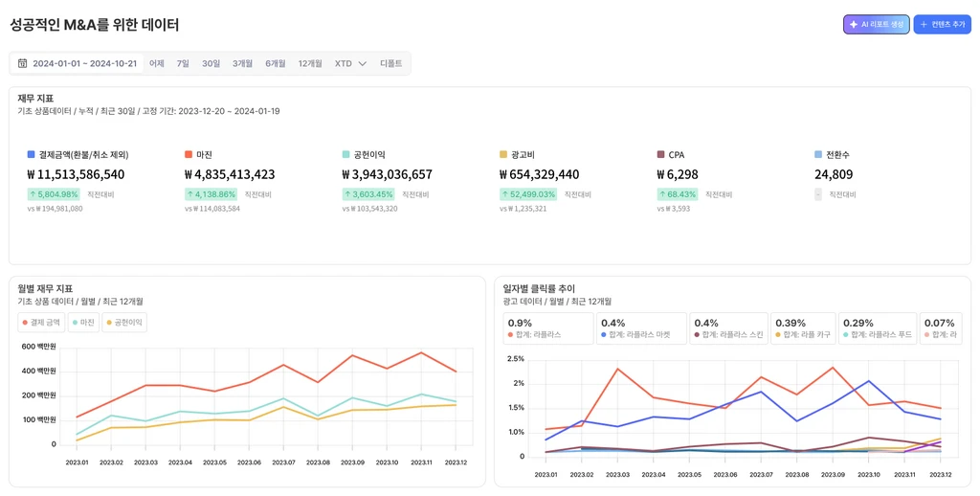Screen dimensions: 980x496
Task: Select the 30일 period tab
Action: pyautogui.click(x=211, y=64)
